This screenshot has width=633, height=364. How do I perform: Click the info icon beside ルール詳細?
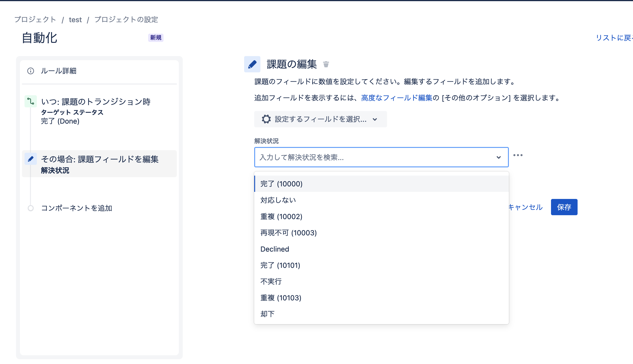[x=30, y=71]
